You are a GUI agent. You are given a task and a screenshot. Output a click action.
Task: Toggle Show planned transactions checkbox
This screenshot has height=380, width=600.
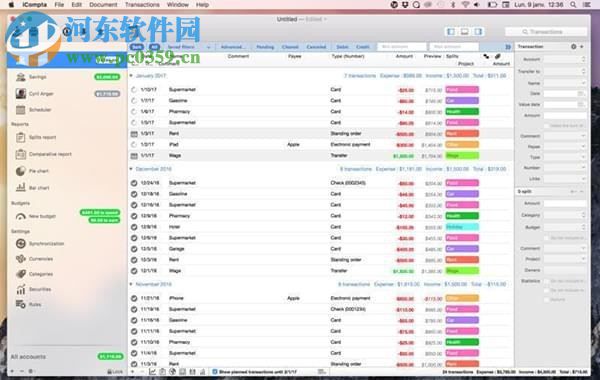[x=215, y=372]
